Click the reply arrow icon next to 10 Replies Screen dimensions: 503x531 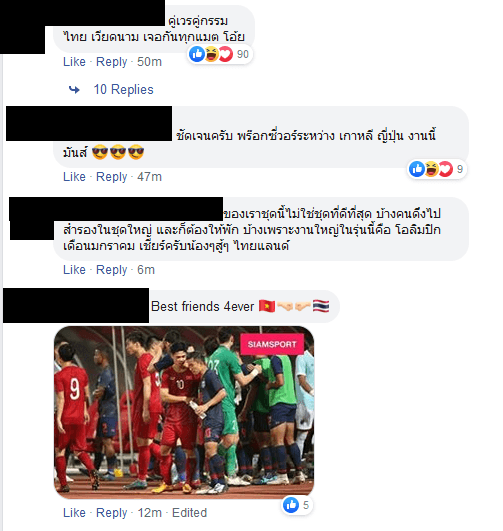point(74,90)
